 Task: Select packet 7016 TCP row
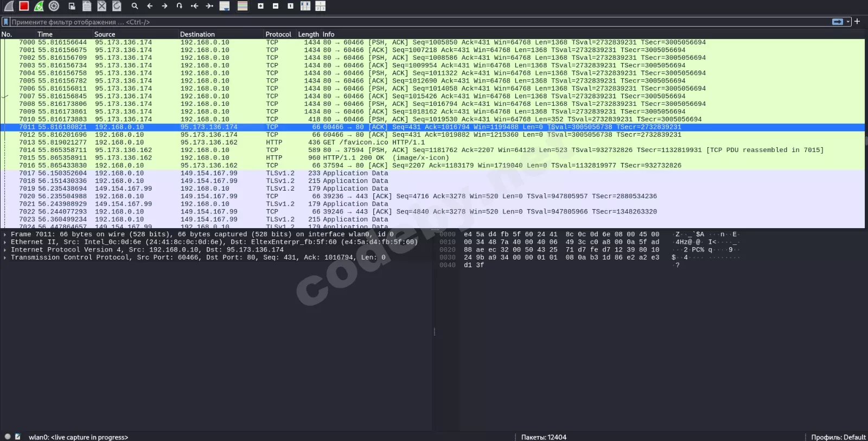(x=432, y=166)
